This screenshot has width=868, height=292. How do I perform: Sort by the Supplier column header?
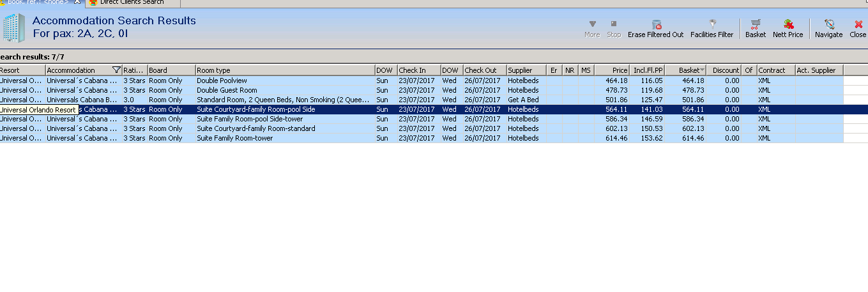tap(527, 70)
